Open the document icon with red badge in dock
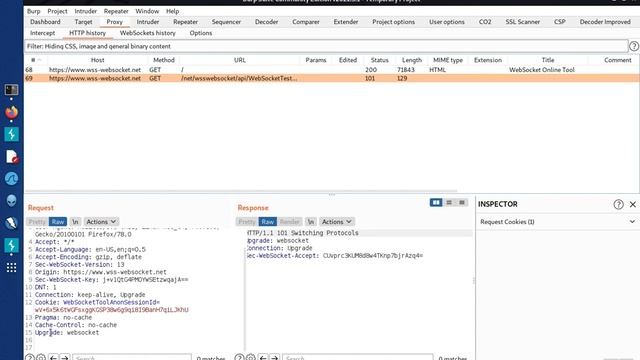The image size is (640, 360). tap(11, 156)
